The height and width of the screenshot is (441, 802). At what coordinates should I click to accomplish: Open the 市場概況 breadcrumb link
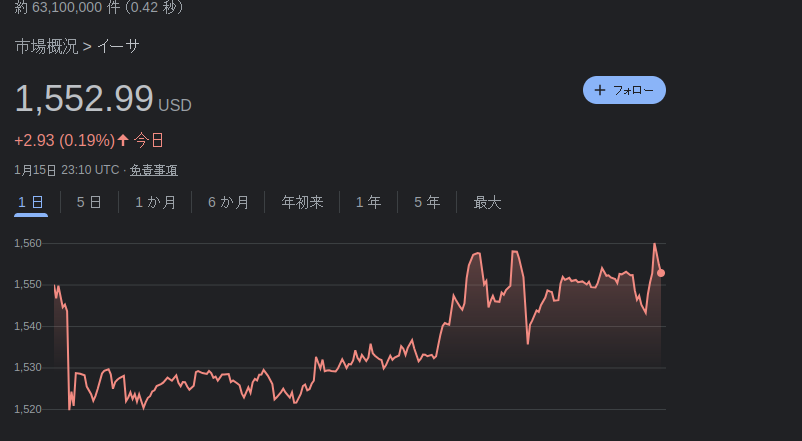tap(46, 46)
